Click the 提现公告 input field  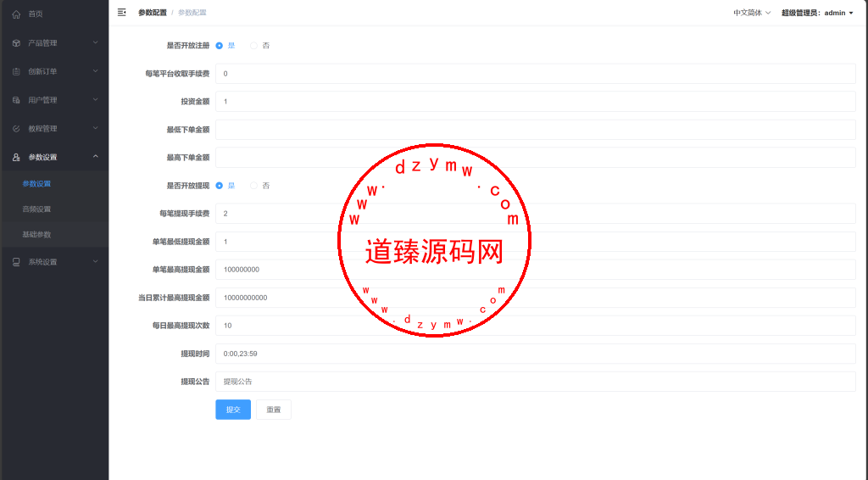(x=536, y=382)
